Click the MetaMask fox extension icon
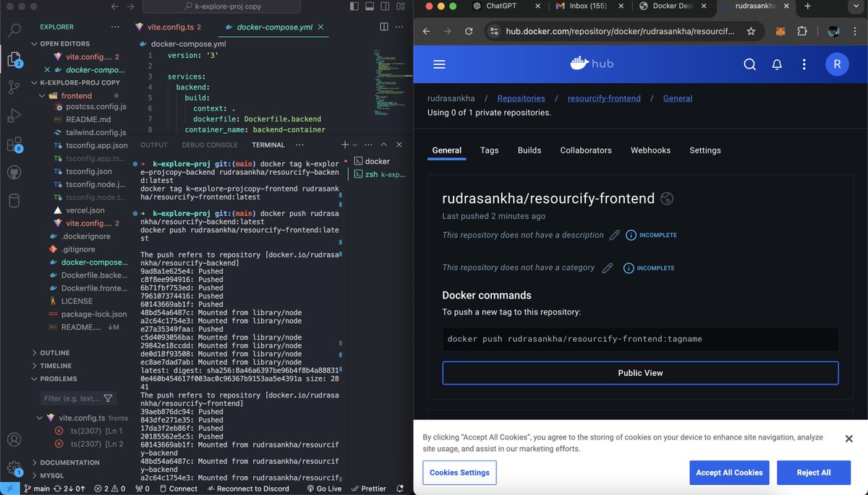Screen dimensions: 868x495 click(x=780, y=32)
